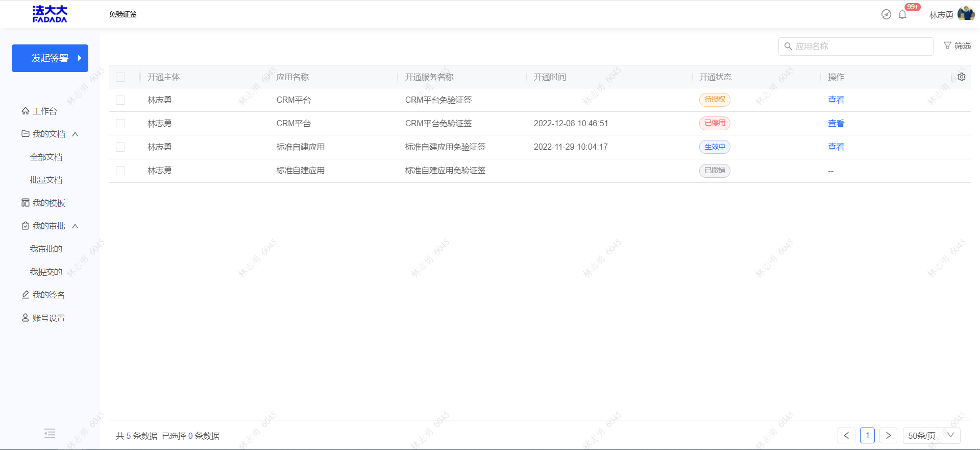Click the 我的签名 pen icon

pos(25,295)
